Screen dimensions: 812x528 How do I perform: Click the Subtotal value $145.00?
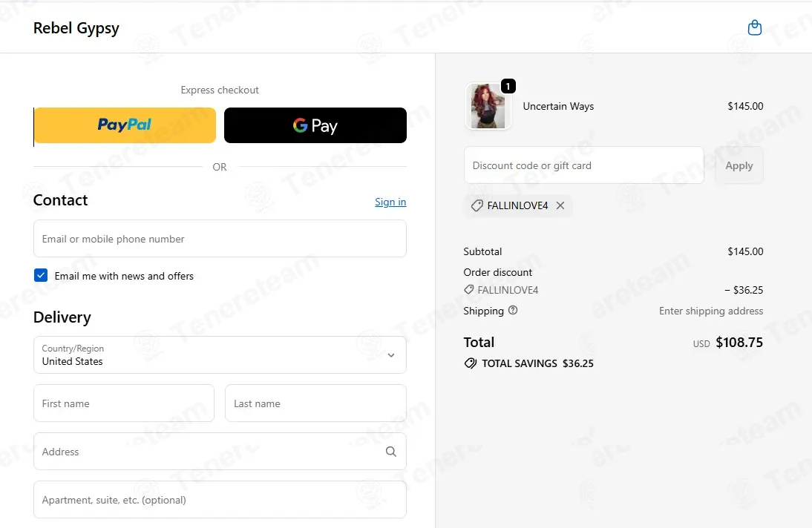tap(745, 251)
